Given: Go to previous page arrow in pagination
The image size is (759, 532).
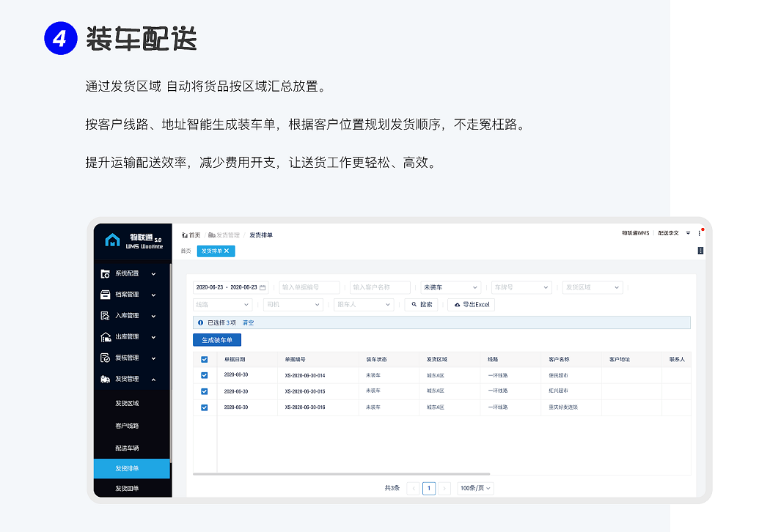Looking at the screenshot, I should click(x=414, y=489).
